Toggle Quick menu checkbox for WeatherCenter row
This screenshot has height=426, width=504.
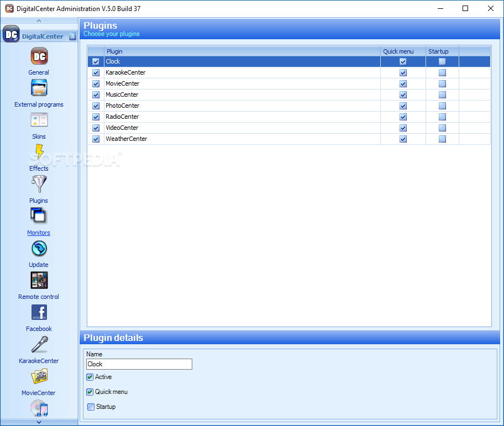403,139
